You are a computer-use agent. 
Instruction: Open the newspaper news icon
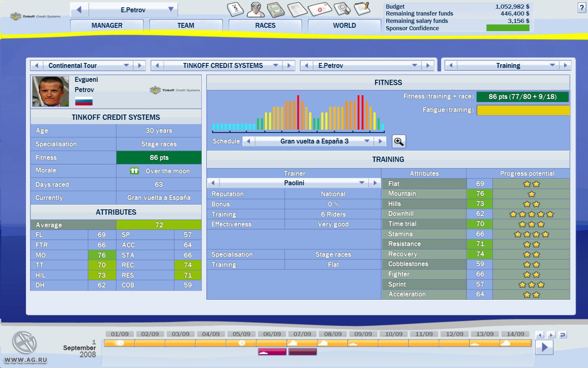coord(297,9)
